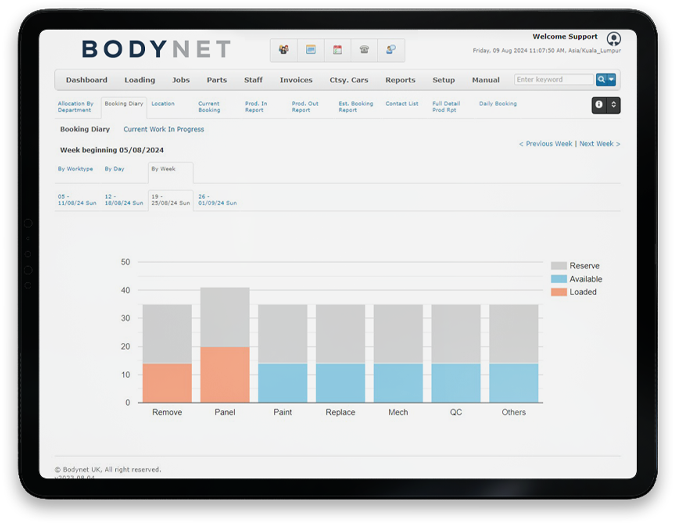Viewport: 676px width, 523px height.
Task: Open the Manual menu
Action: [x=485, y=80]
